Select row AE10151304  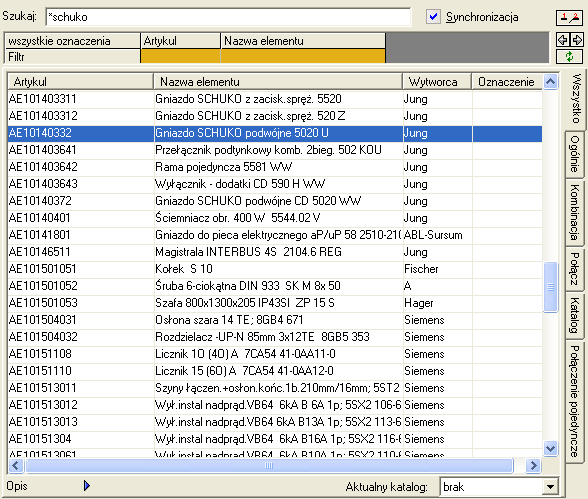click(x=275, y=439)
